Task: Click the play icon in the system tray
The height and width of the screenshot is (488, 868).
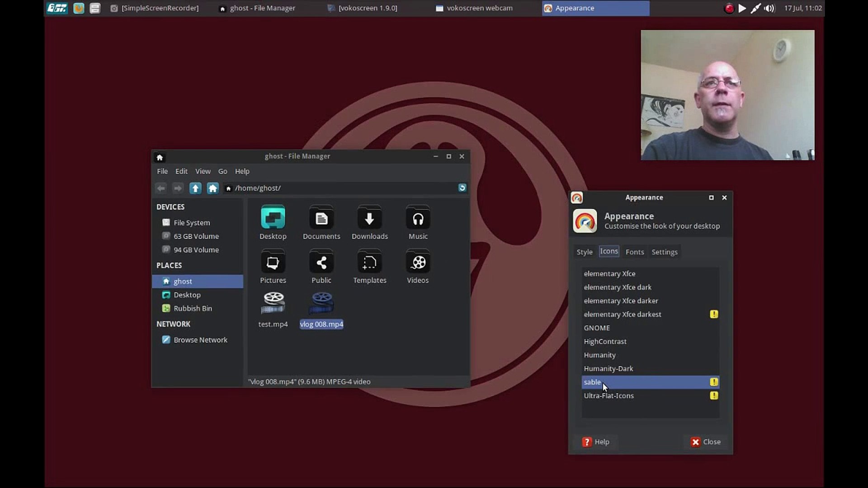Action: [742, 8]
